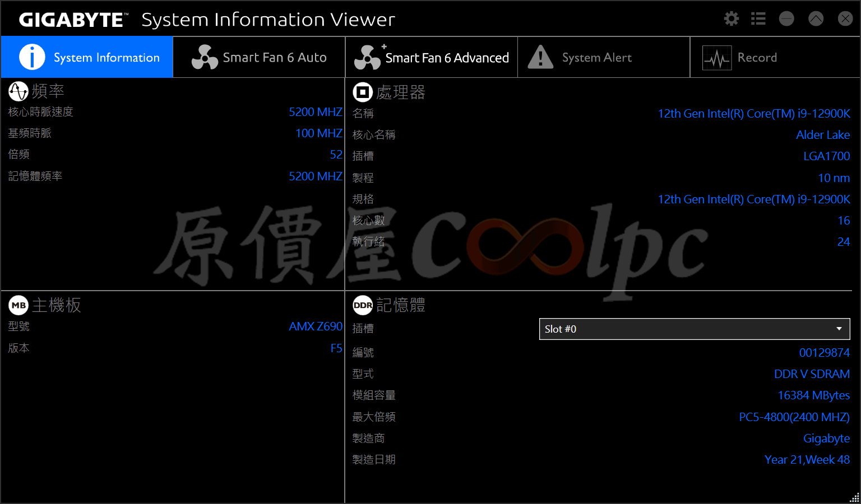Image resolution: width=861 pixels, height=504 pixels.
Task: Select memory serial number 00129874
Action: pos(825,353)
